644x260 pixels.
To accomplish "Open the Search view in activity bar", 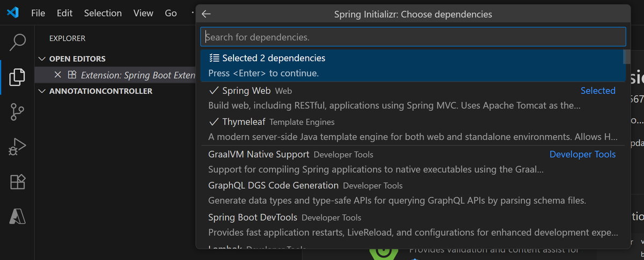I will tap(17, 42).
